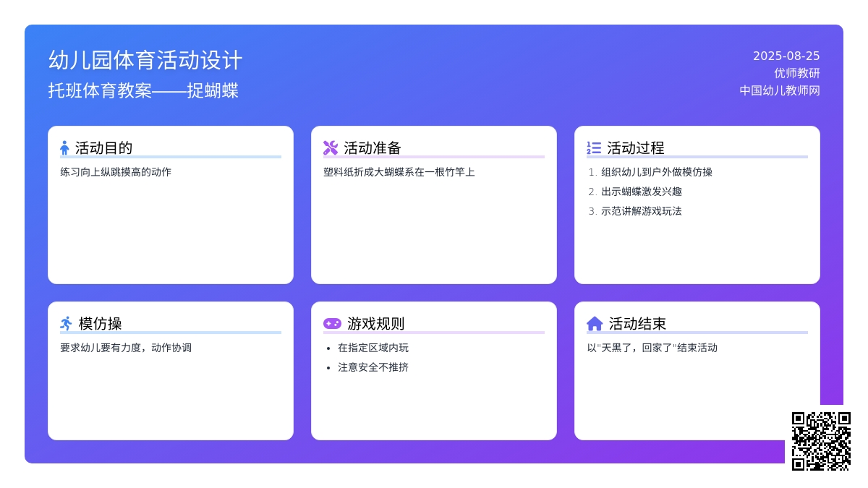This screenshot has height=488, width=868.
Task: Click the date 2025-08-25
Action: [x=786, y=56]
